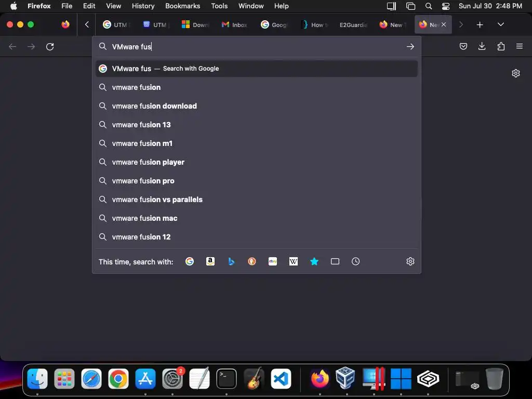Screen dimensions: 532x399
Task: Open Safari from the Dock
Action: [x=91, y=379]
